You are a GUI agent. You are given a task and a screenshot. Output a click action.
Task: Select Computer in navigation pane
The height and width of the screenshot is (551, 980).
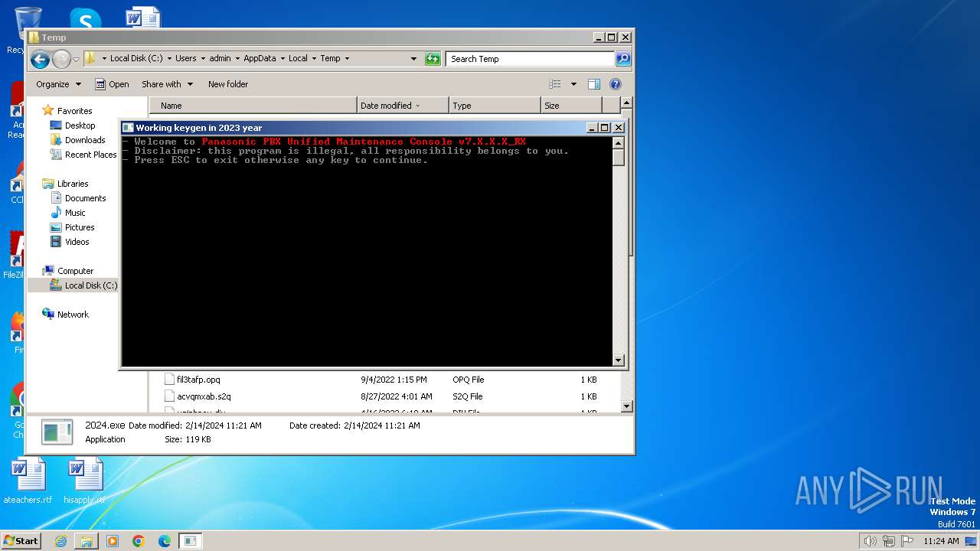coord(75,271)
